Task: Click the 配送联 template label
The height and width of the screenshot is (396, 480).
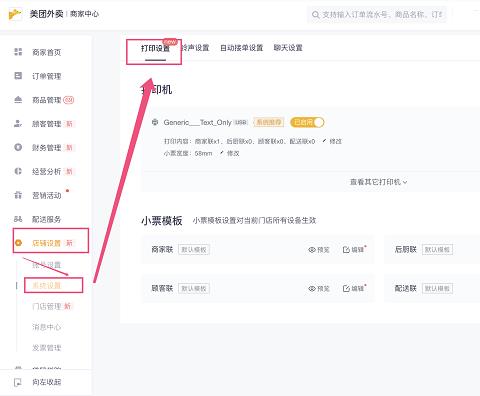Action: click(406, 288)
